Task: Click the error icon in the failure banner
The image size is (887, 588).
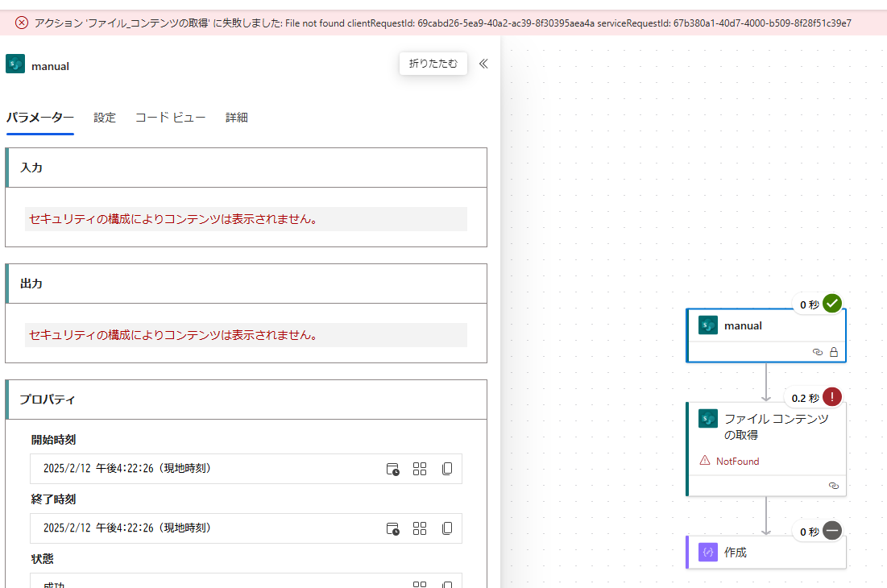Action: 22,23
